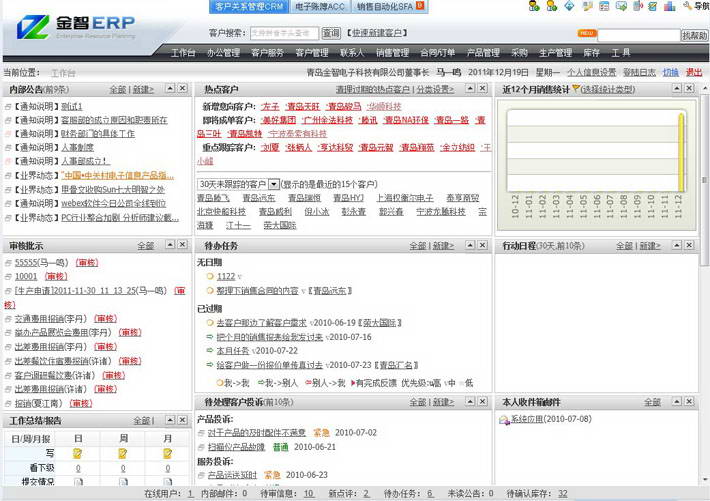Image resolution: width=710 pixels, height=501 pixels.
Task: Collapse the 待处理客户投诉 panel with up arrow
Action: [x=470, y=401]
